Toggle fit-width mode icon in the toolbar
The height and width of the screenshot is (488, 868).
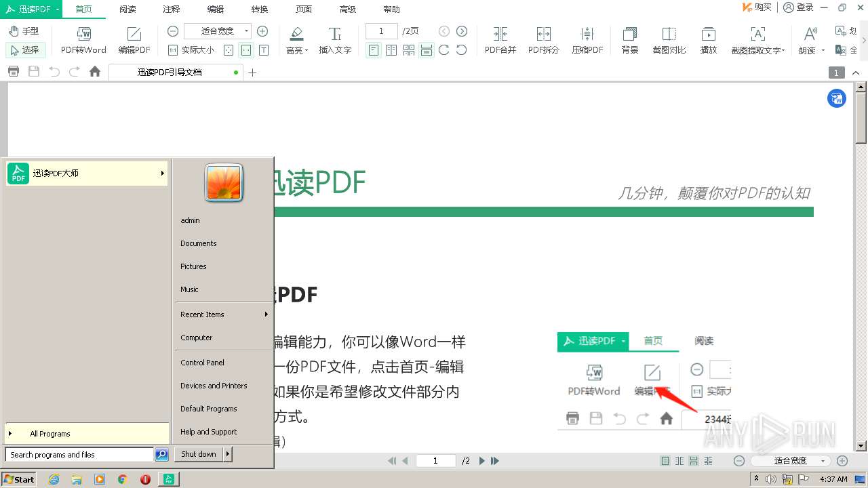(x=246, y=50)
